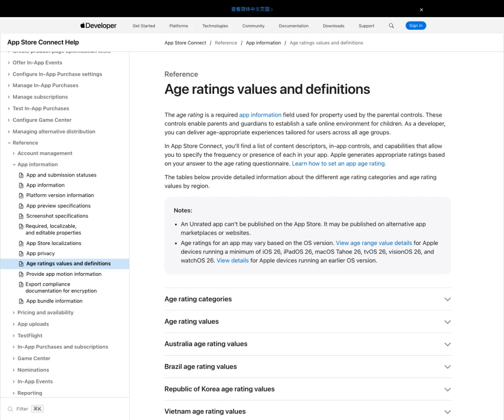Open In-App Purchases and subscriptions

(63, 347)
